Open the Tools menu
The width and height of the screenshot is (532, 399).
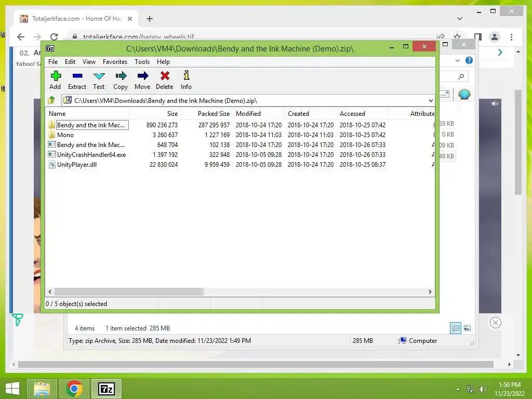pos(142,62)
